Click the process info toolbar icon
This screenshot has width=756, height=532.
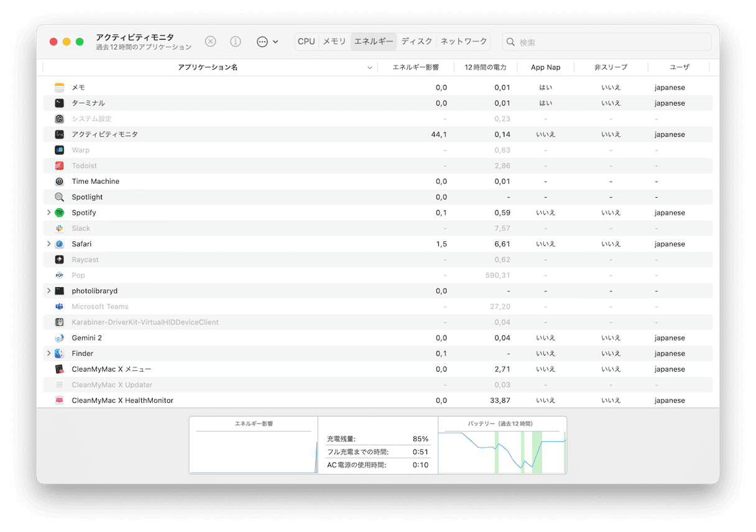coord(236,42)
